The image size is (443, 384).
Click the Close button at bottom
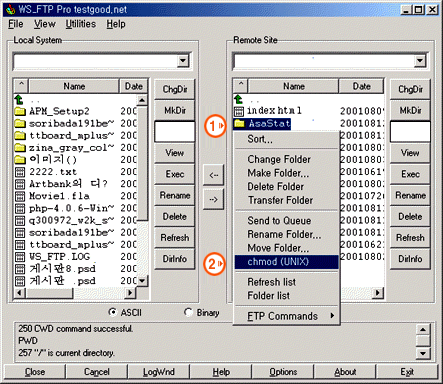(35, 372)
